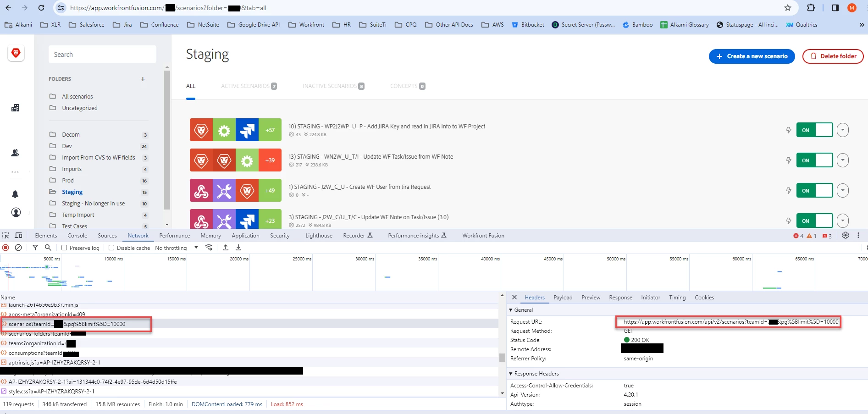Open DevTools customize three-dot menu

pyautogui.click(x=858, y=236)
